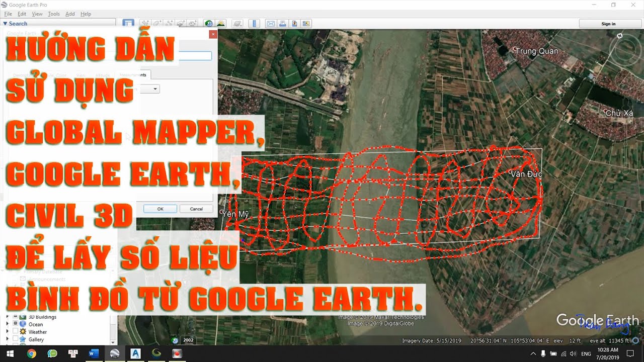Open the View menu
Screen dimensions: 644x362
pos(37,14)
